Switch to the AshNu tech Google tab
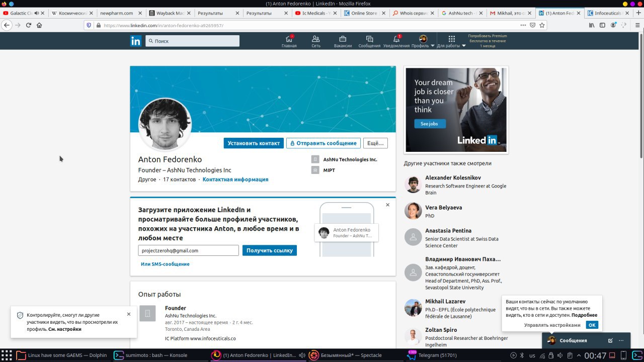The image size is (644, 362). [462, 13]
